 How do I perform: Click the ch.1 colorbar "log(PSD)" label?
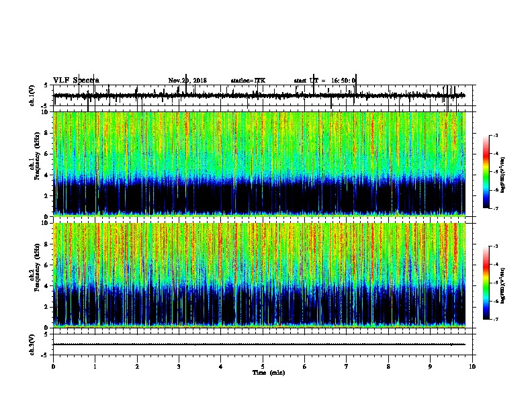point(503,175)
